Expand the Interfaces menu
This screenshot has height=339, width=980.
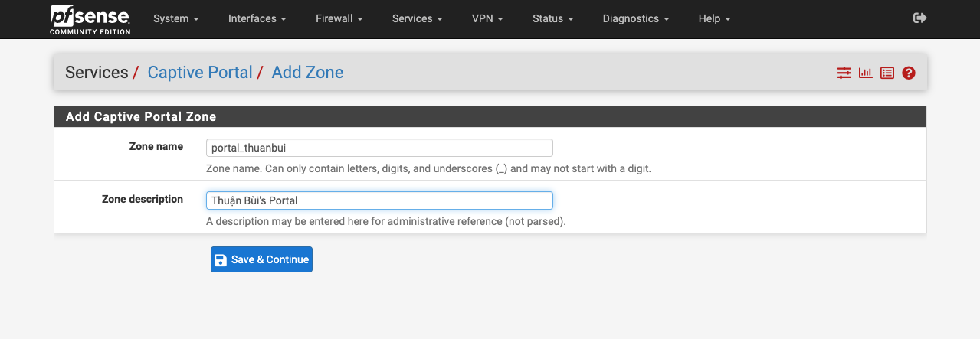click(257, 18)
